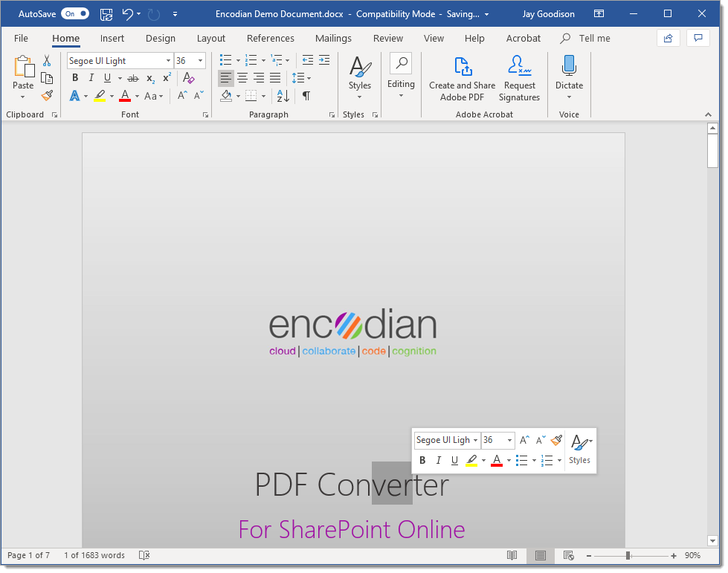Viewport: 728px width, 573px height.
Task: Expand the Editing group dropdown
Action: (401, 96)
